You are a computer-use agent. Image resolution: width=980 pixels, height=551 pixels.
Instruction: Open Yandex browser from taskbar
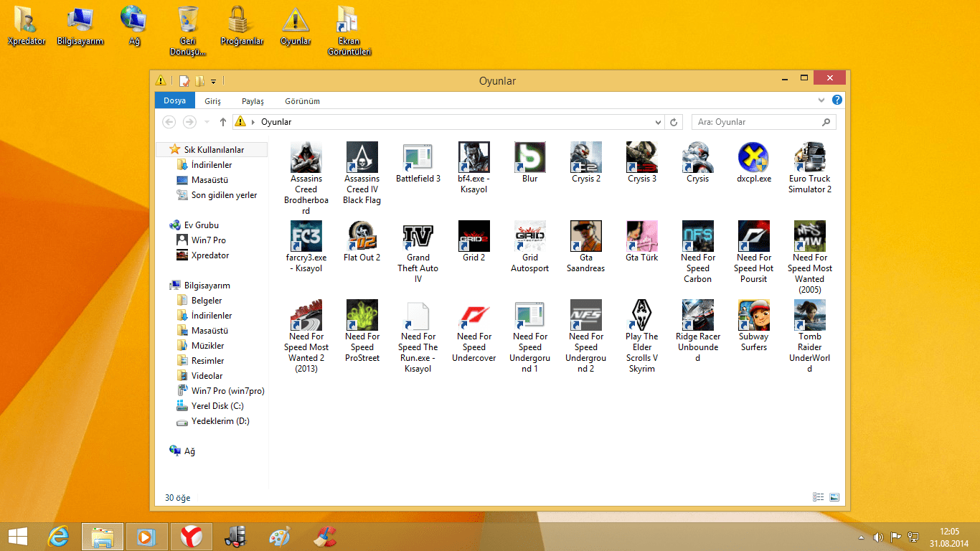[x=190, y=536]
